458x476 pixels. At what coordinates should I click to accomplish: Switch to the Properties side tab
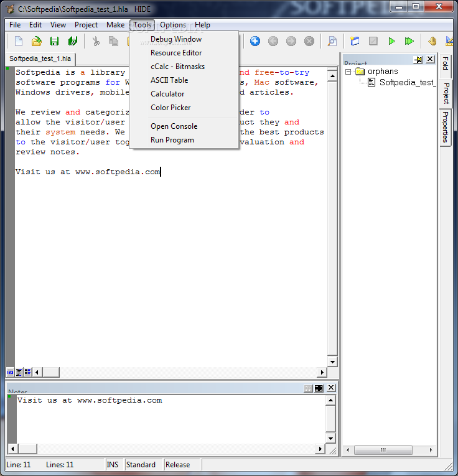point(446,127)
